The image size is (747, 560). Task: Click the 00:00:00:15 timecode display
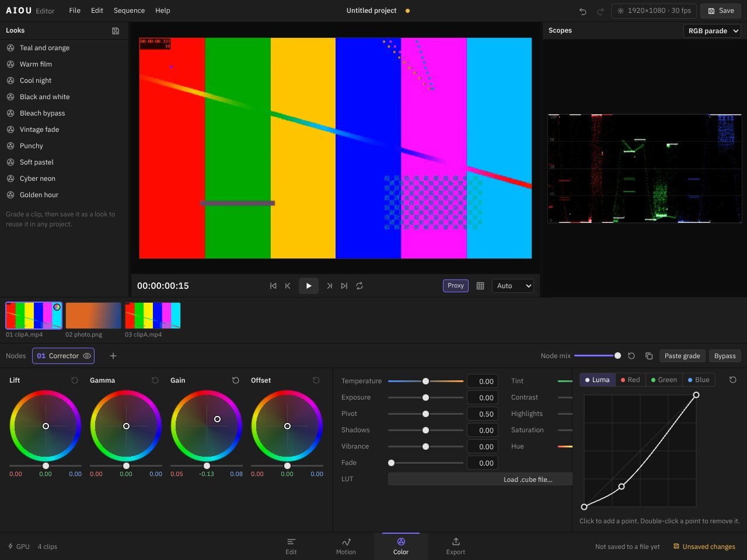[163, 286]
